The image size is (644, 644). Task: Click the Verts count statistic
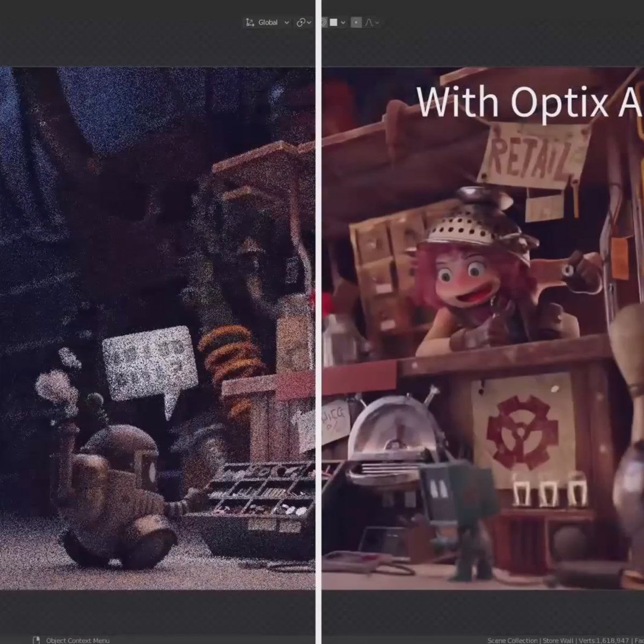[x=602, y=640]
